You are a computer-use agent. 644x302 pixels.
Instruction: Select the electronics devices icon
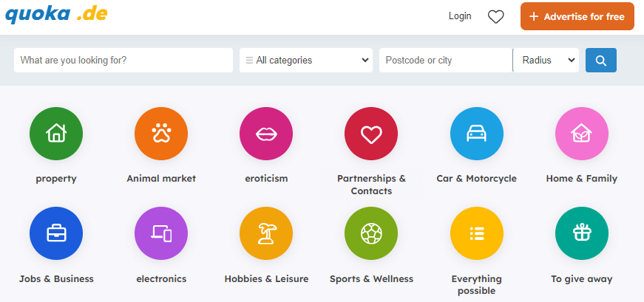pos(161,233)
